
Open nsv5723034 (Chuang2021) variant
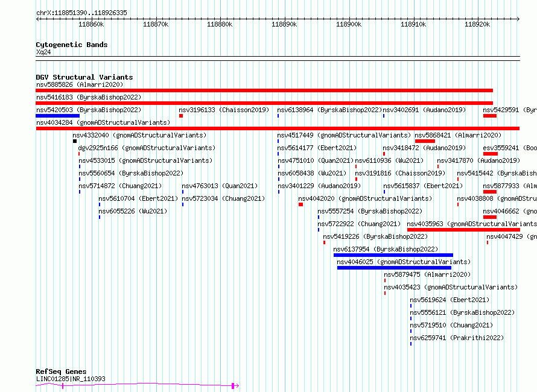(223, 198)
